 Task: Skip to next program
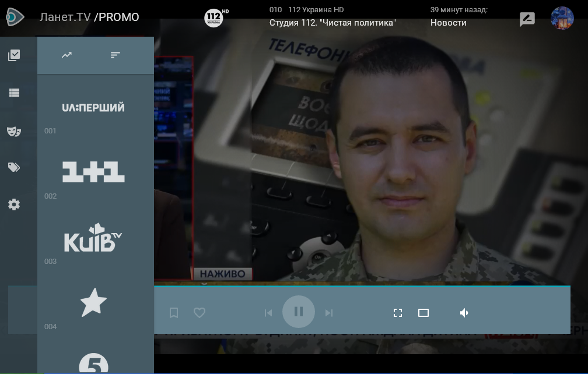pyautogui.click(x=329, y=313)
